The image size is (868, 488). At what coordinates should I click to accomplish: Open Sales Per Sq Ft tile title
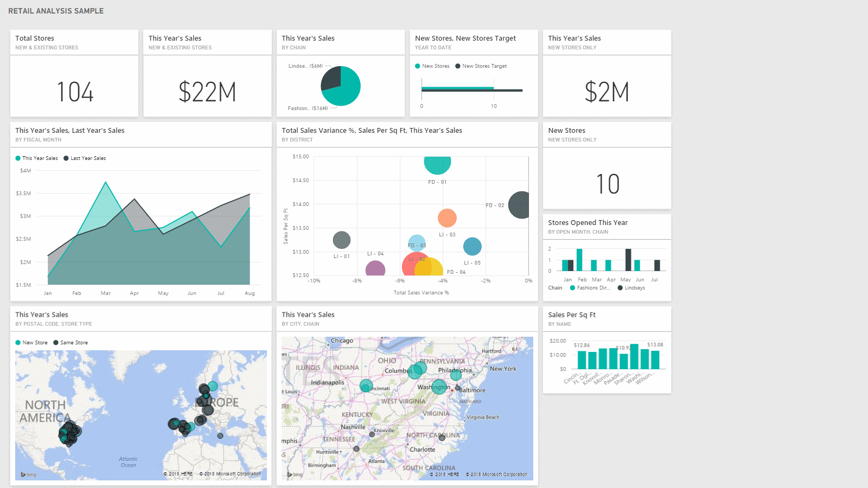click(572, 315)
